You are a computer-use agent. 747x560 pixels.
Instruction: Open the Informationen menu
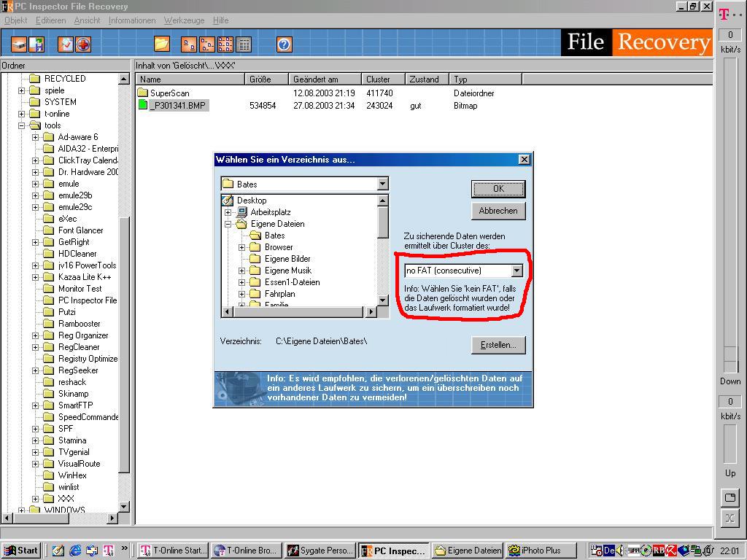pos(132,20)
